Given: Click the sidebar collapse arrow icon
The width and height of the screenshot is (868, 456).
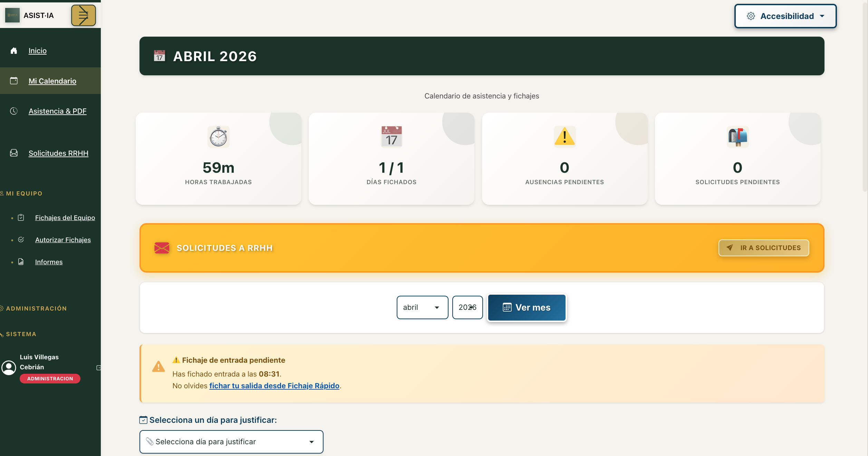Looking at the screenshot, I should (83, 16).
